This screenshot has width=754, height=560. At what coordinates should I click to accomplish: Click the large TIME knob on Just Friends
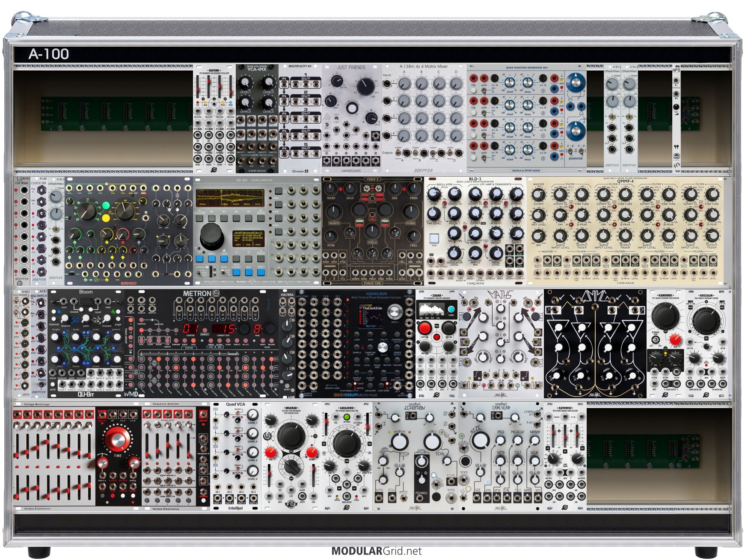tap(365, 86)
